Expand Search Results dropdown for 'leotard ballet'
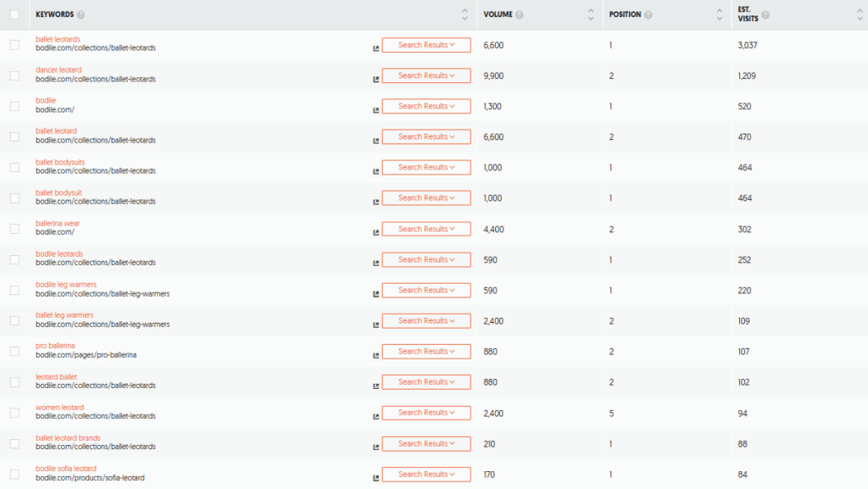This screenshot has width=868, height=489. point(426,382)
